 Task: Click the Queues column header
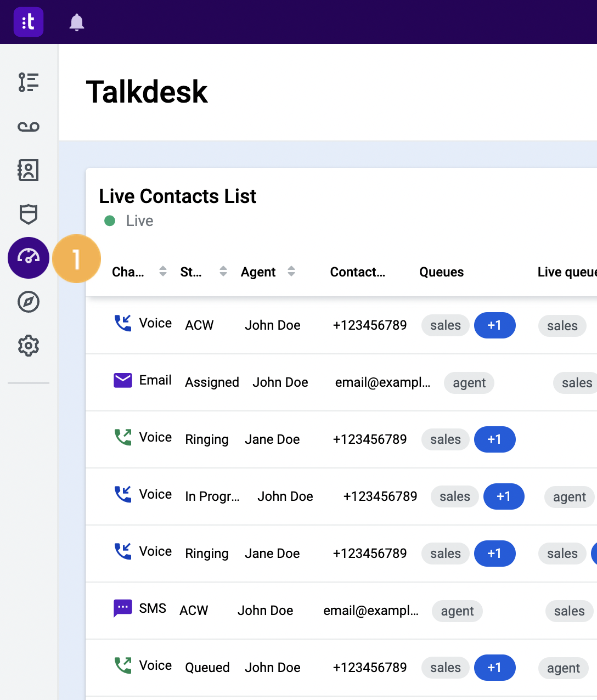coord(441,272)
